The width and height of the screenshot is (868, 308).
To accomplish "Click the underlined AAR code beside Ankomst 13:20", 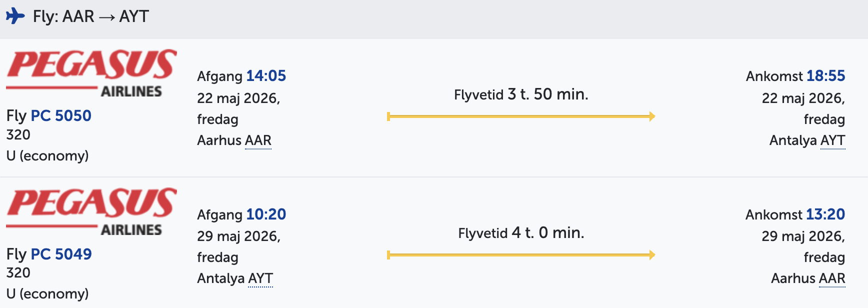I will (832, 278).
